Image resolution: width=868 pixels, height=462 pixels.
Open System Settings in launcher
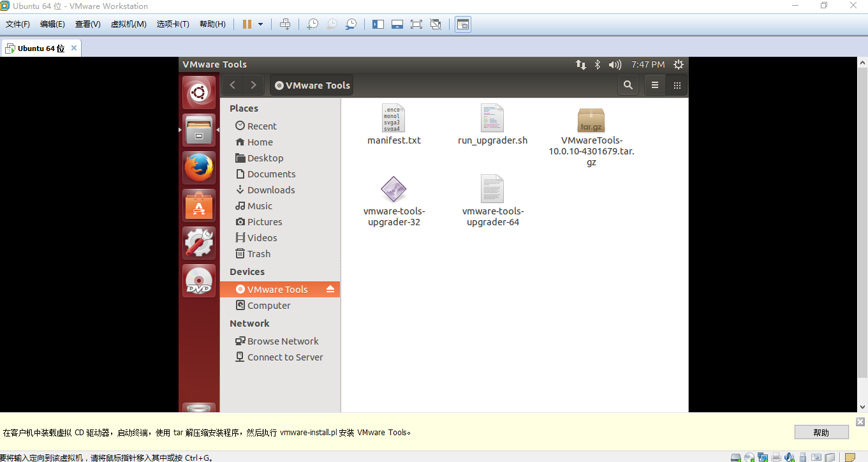199,242
